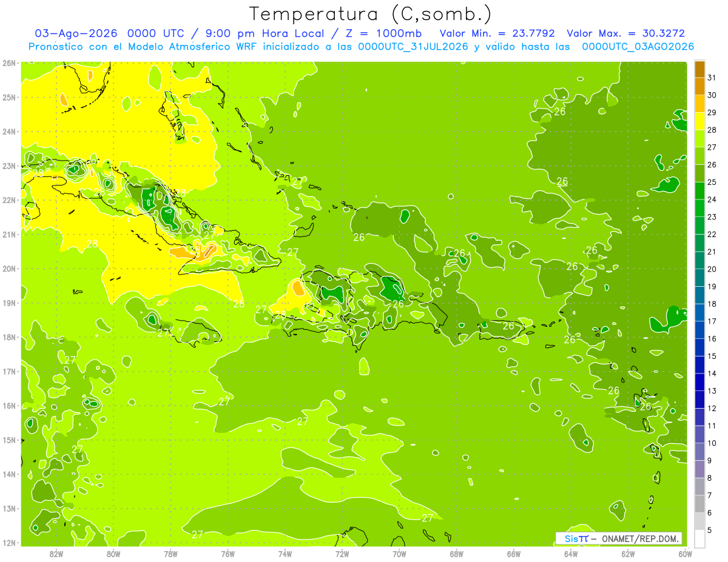Click the latitude axis label "18N"
The height and width of the screenshot is (562, 728).
click(x=9, y=337)
